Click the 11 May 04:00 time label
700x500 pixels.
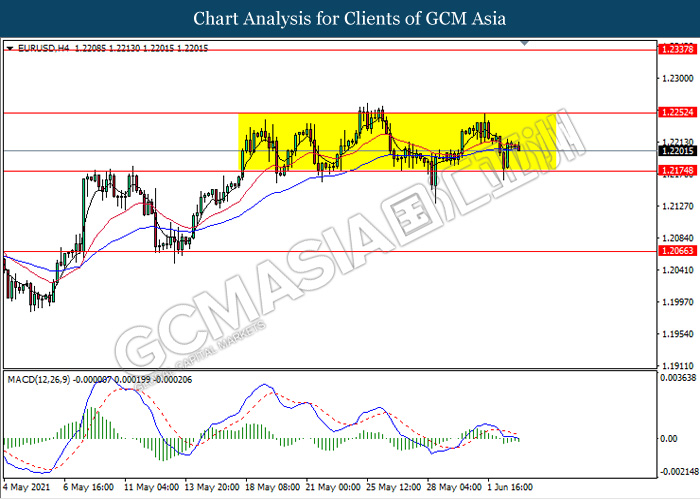click(x=151, y=487)
